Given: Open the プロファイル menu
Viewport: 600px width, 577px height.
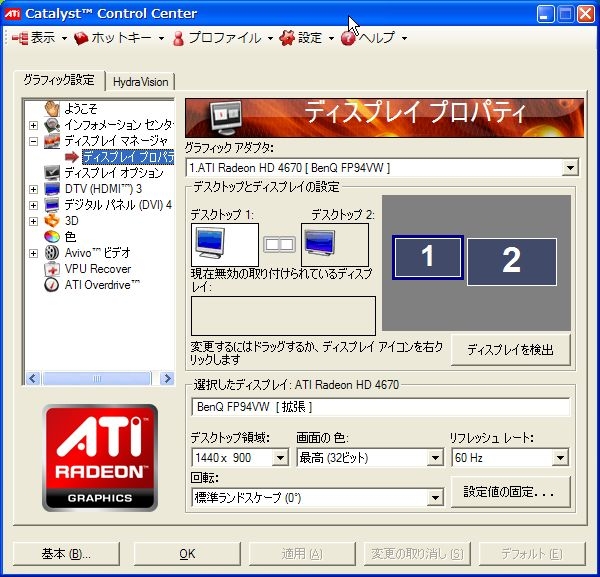Looking at the screenshot, I should click(x=223, y=38).
